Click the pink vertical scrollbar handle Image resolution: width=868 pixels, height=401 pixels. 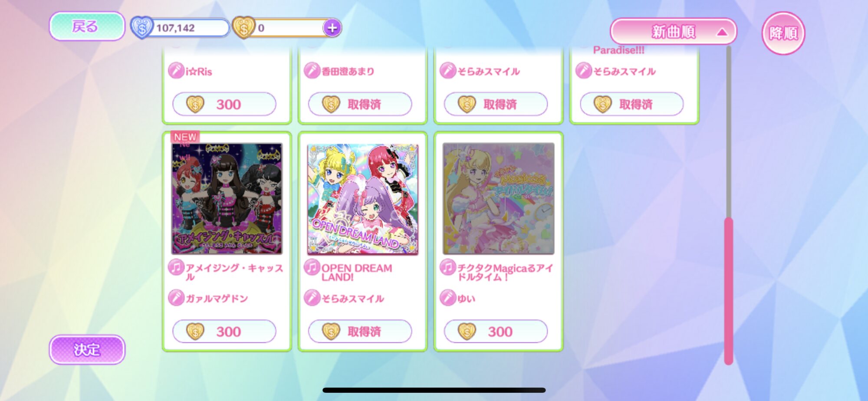click(x=729, y=291)
